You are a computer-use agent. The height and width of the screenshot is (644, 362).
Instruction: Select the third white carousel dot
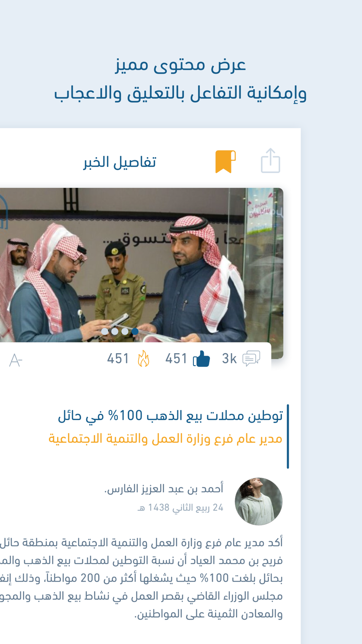point(125,331)
